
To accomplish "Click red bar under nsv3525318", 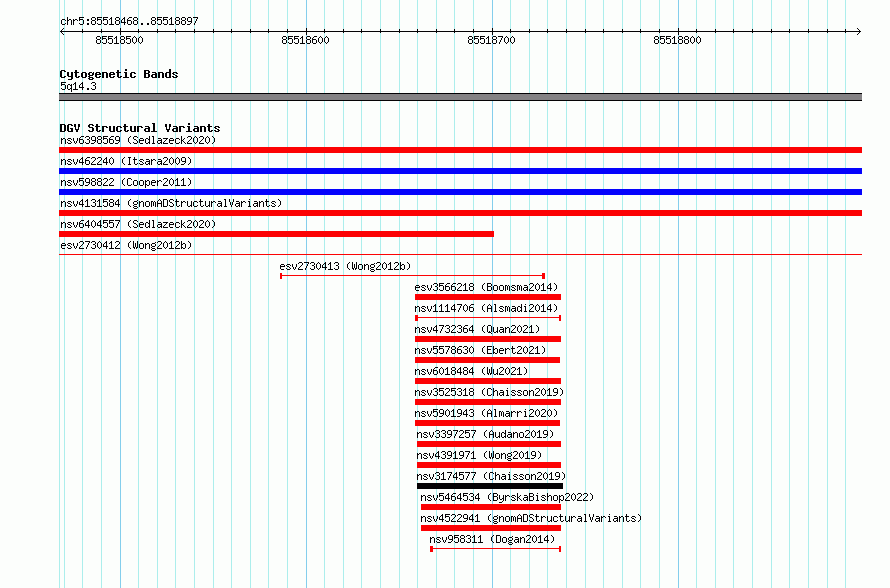I will [488, 402].
